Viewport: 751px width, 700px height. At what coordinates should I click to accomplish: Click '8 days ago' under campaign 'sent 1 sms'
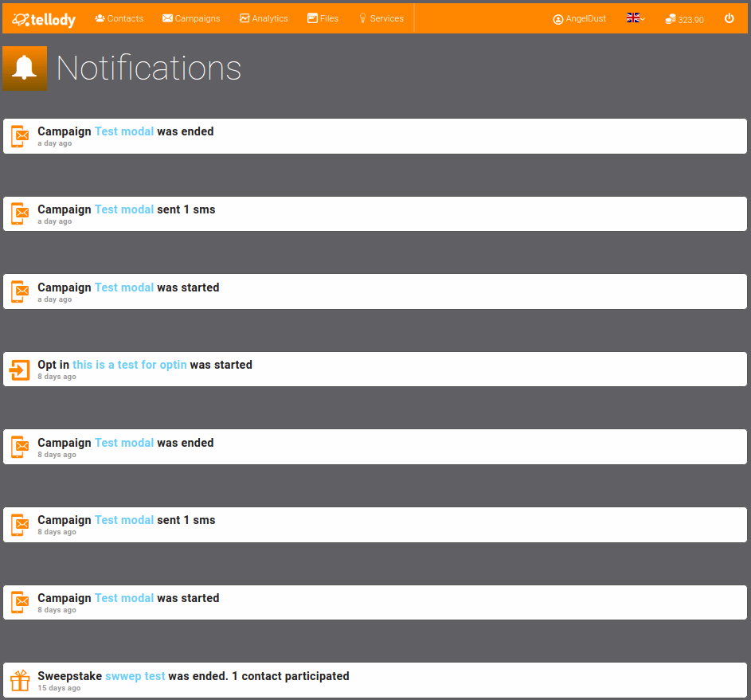coord(57,532)
